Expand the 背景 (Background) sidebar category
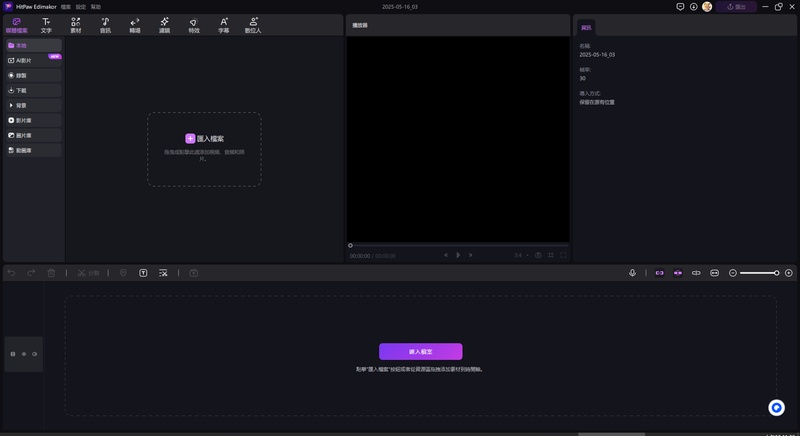Viewport: 800px width, 436px height. coord(33,105)
